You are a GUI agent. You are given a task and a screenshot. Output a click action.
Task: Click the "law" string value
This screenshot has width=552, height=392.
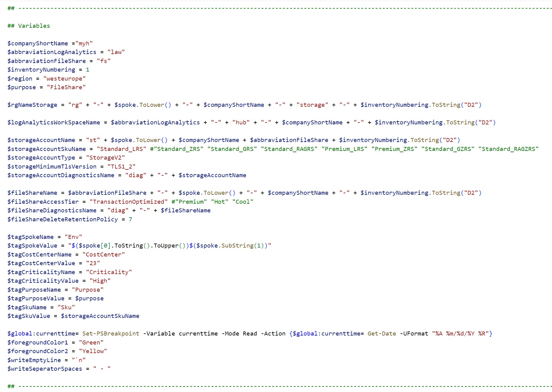tap(116, 52)
